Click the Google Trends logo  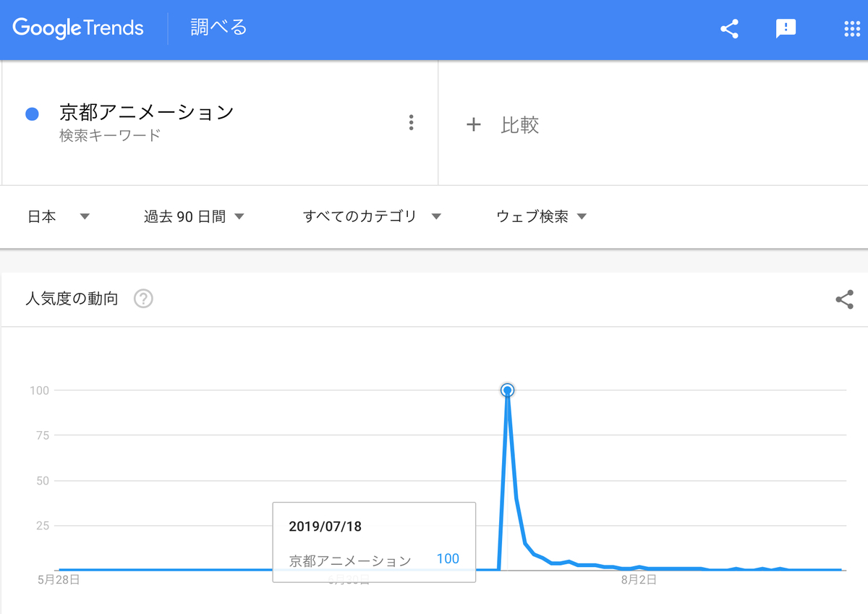pos(77,27)
